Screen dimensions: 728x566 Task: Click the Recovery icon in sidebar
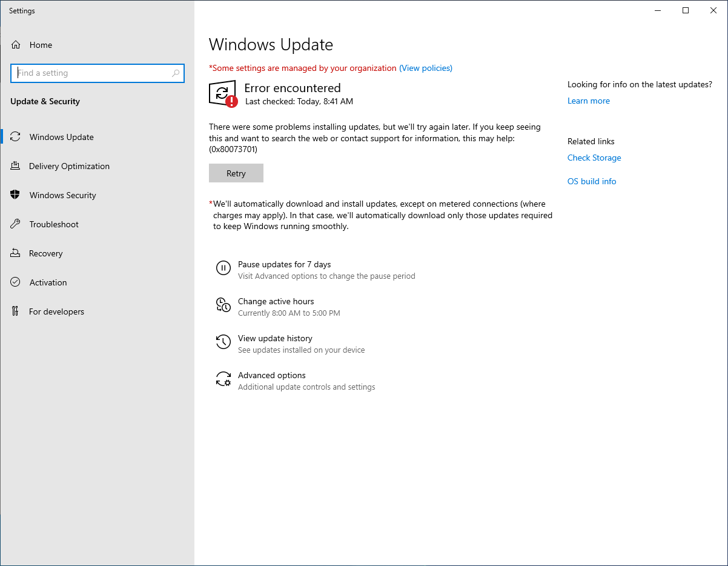click(16, 253)
